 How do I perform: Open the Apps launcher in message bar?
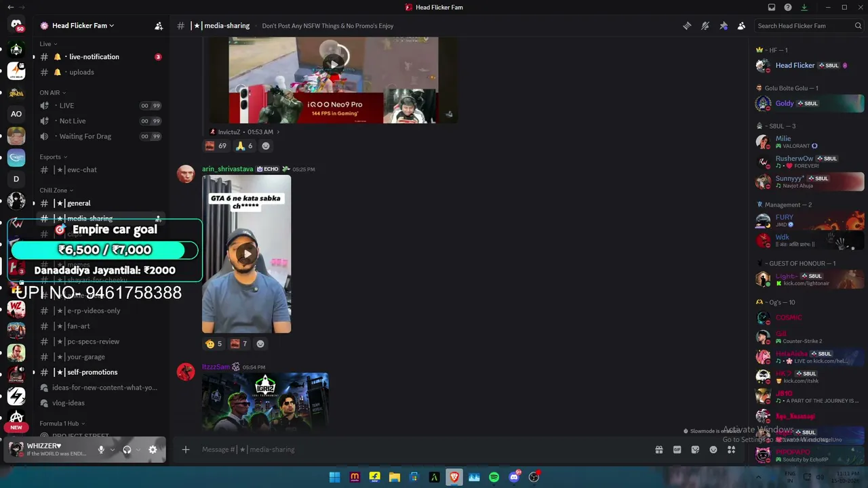pos(731,449)
